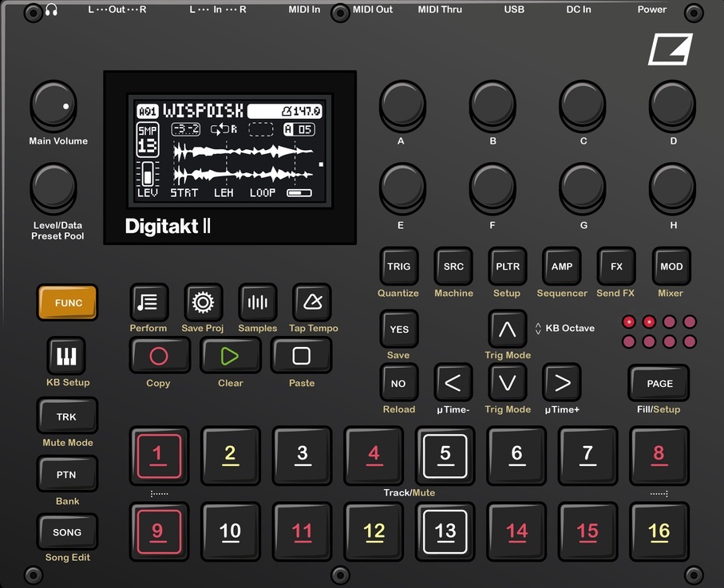Open Samples with the waveform bars icon

257,302
